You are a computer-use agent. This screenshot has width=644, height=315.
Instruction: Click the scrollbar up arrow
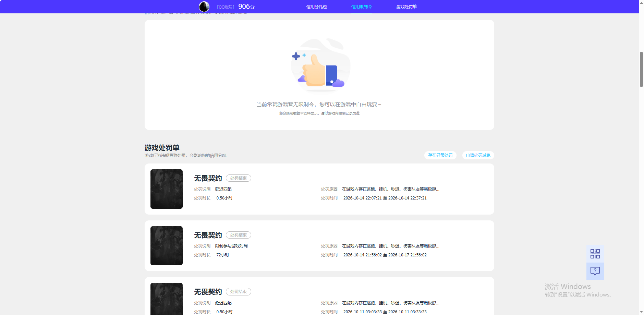(641, 2)
